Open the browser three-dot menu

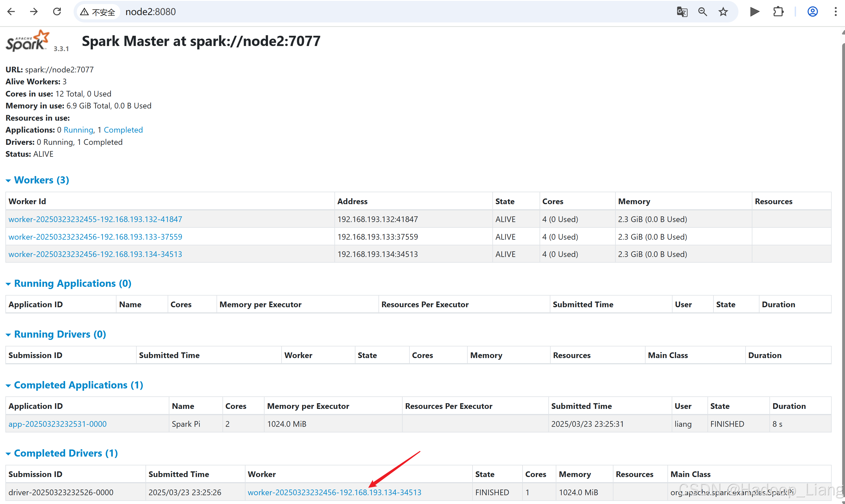pyautogui.click(x=836, y=12)
